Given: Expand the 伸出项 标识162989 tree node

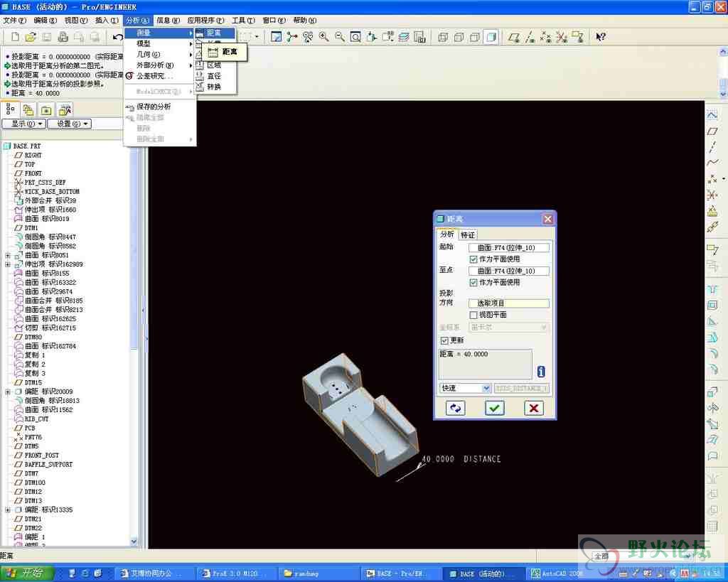Looking at the screenshot, I should tap(8, 264).
